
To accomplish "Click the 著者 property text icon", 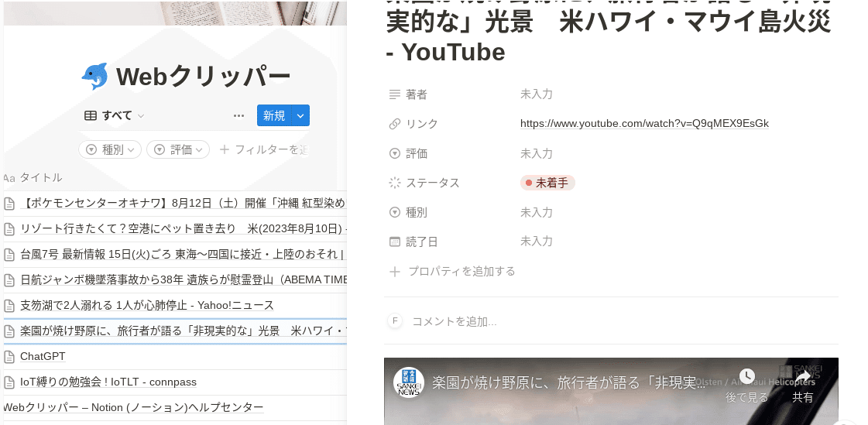I will (395, 94).
